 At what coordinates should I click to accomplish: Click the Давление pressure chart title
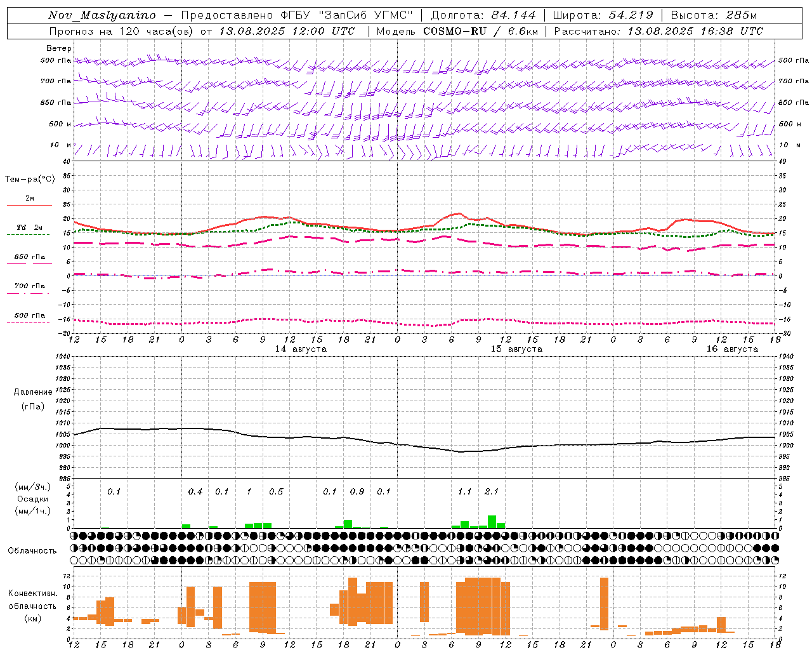point(33,392)
